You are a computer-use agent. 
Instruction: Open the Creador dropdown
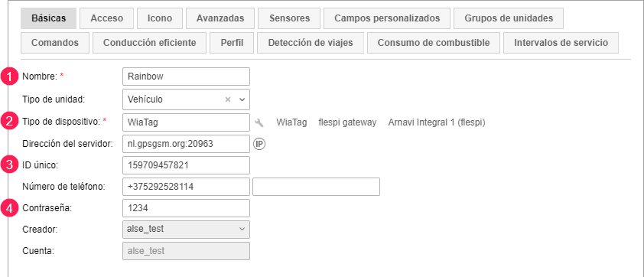[186, 230]
